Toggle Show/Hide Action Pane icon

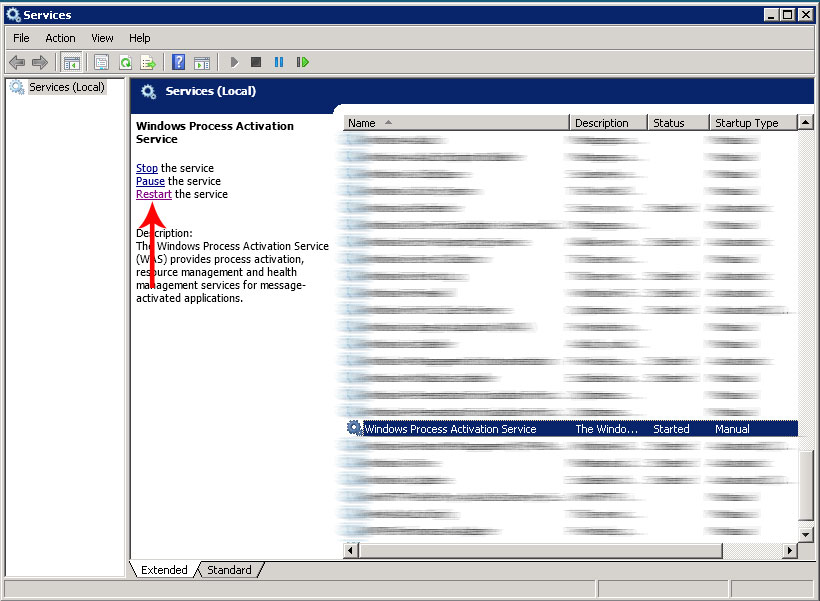[202, 62]
